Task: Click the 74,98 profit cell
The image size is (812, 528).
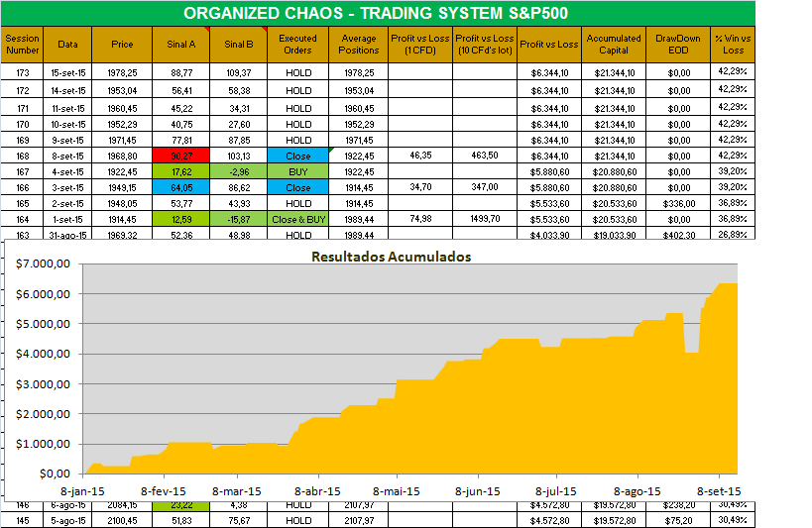Action: pyautogui.click(x=420, y=219)
